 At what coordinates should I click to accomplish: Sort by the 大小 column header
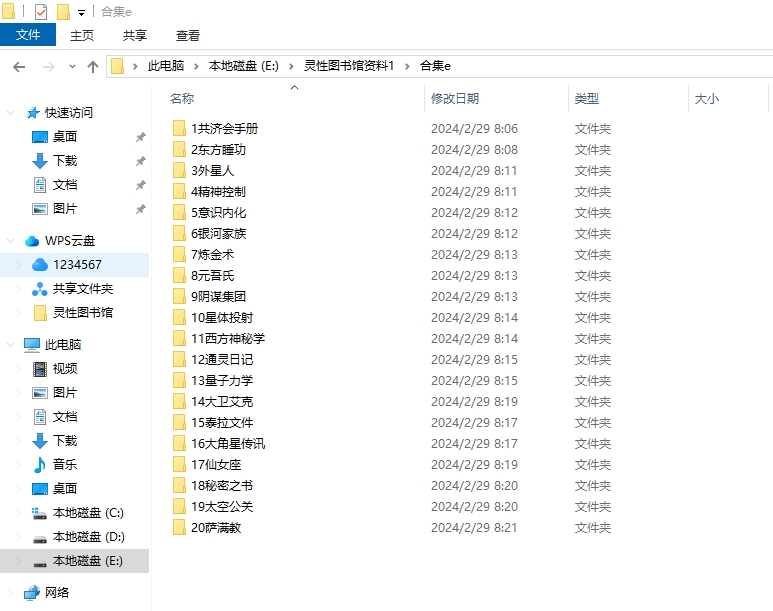tap(706, 99)
